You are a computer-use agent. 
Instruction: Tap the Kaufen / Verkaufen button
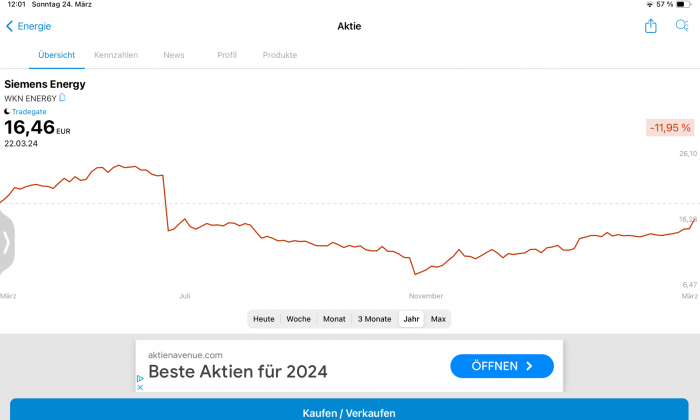[x=349, y=409]
